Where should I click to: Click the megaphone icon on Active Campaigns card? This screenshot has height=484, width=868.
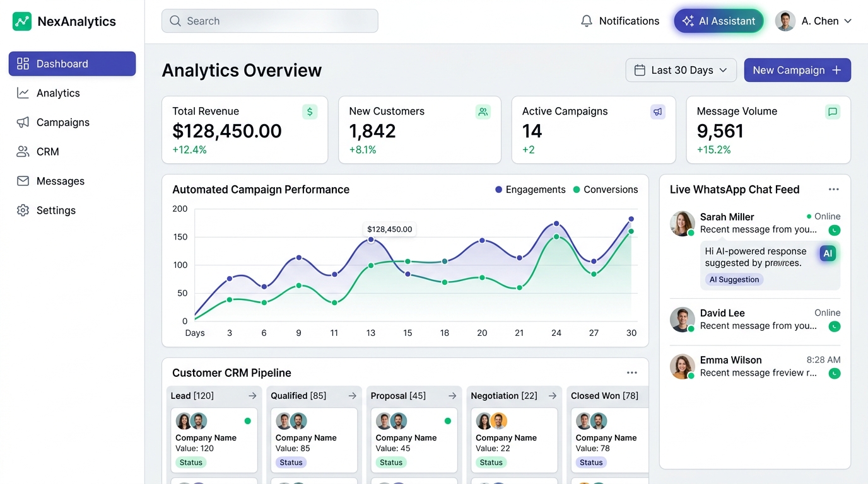tap(658, 112)
